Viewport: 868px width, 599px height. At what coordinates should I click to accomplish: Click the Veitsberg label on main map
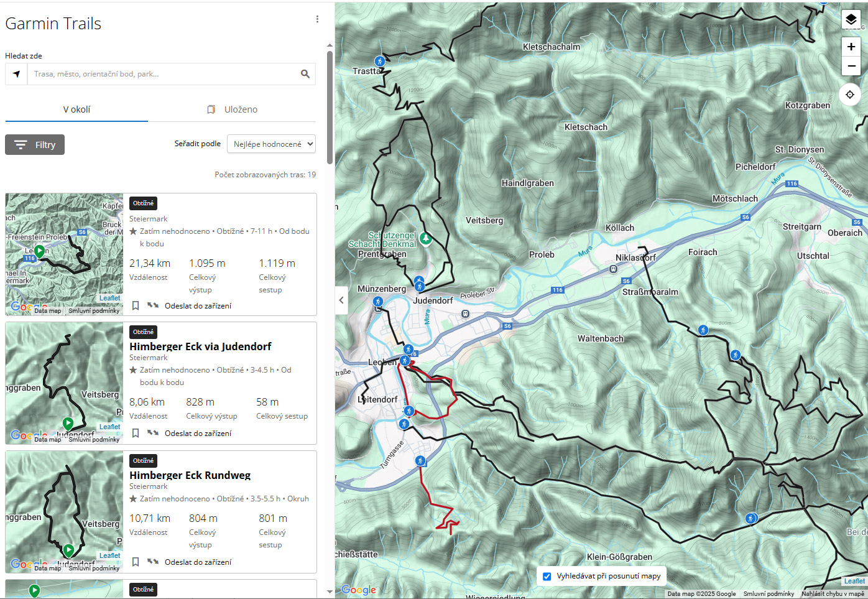[484, 220]
